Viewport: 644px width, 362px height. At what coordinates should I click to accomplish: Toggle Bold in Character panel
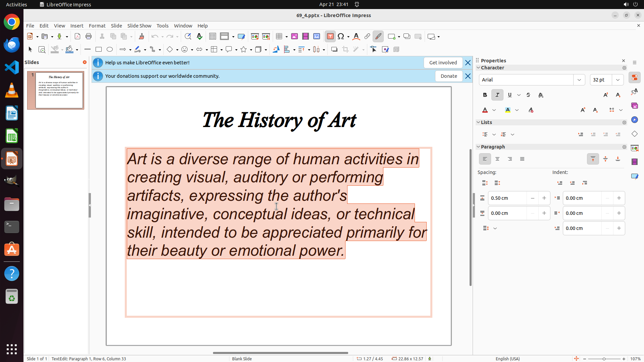[485, 95]
